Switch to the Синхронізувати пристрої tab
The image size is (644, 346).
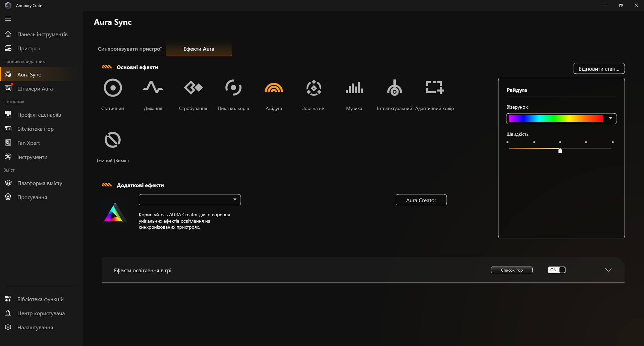pyautogui.click(x=130, y=49)
